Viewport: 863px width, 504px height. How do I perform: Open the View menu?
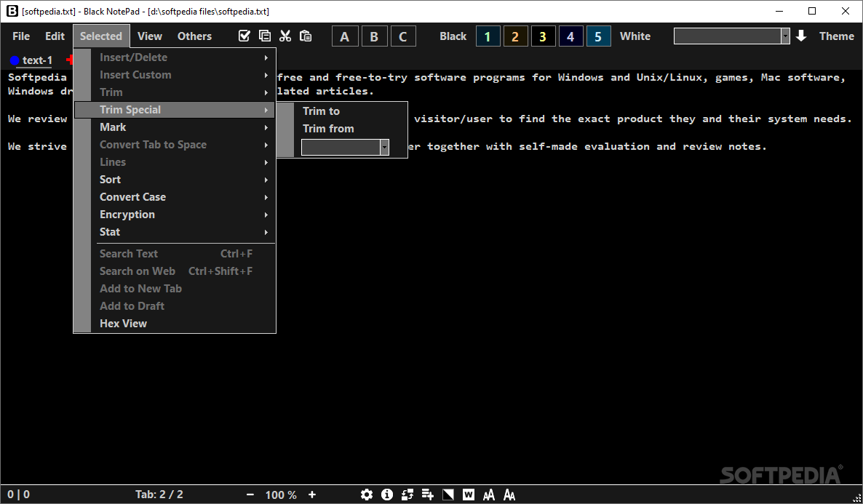[x=150, y=36]
